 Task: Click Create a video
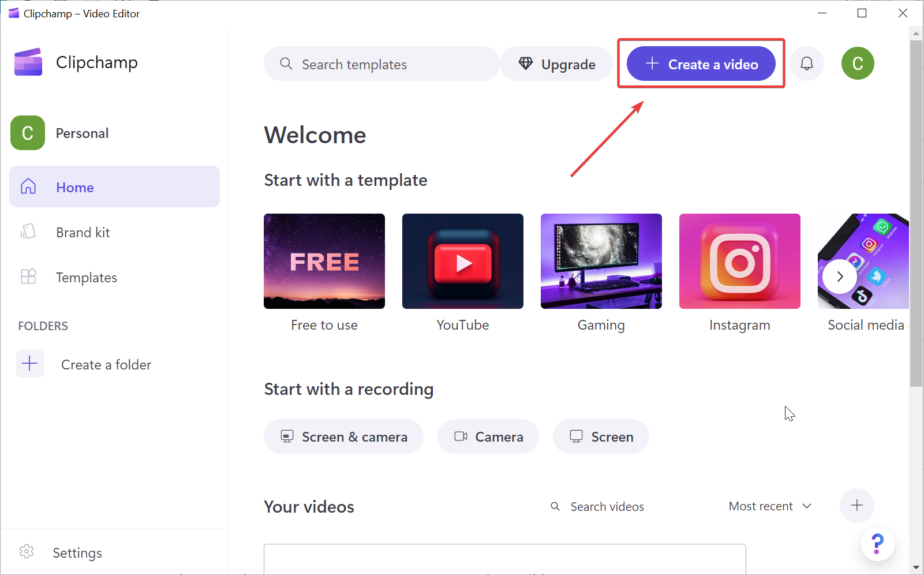coord(701,64)
